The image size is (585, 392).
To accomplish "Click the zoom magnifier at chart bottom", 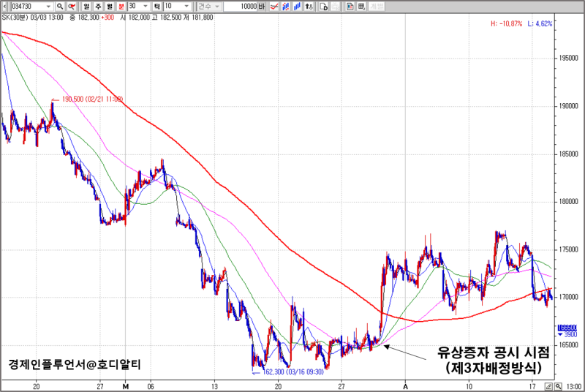I will click(558, 386).
